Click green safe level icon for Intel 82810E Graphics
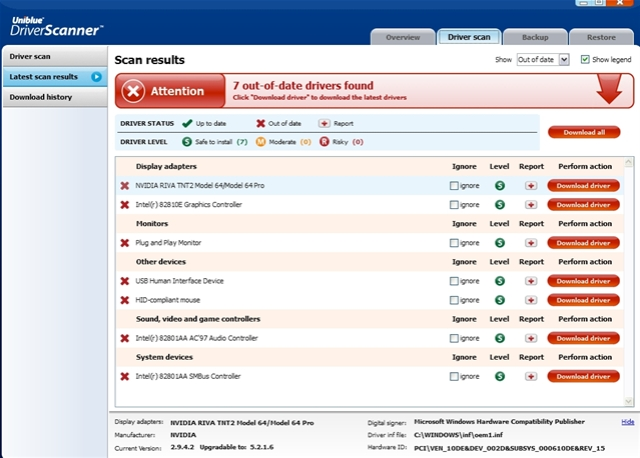This screenshot has height=458, width=640. click(500, 205)
